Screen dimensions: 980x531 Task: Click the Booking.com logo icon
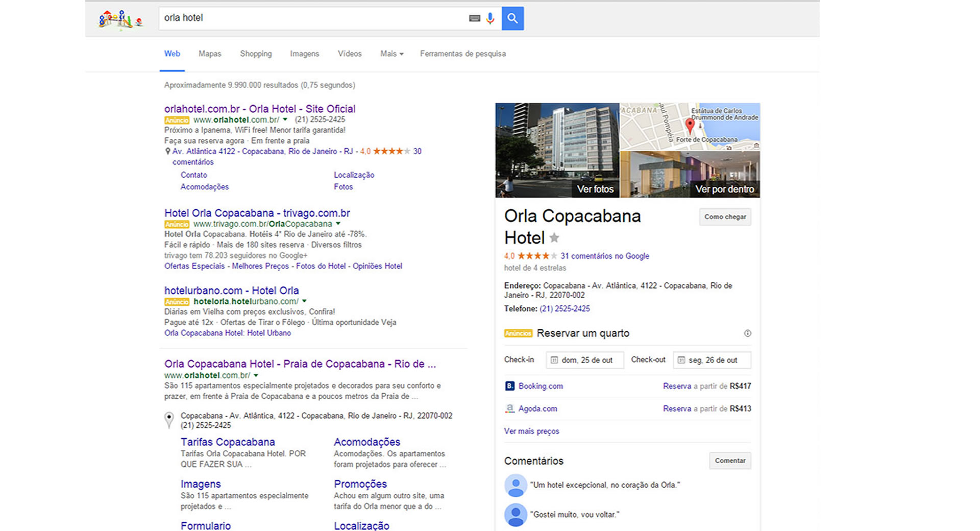pyautogui.click(x=509, y=386)
